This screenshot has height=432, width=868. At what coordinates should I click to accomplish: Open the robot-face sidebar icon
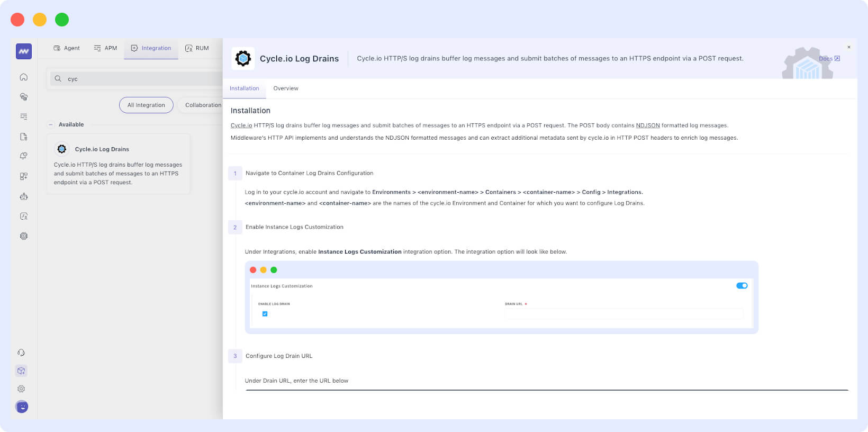24,196
